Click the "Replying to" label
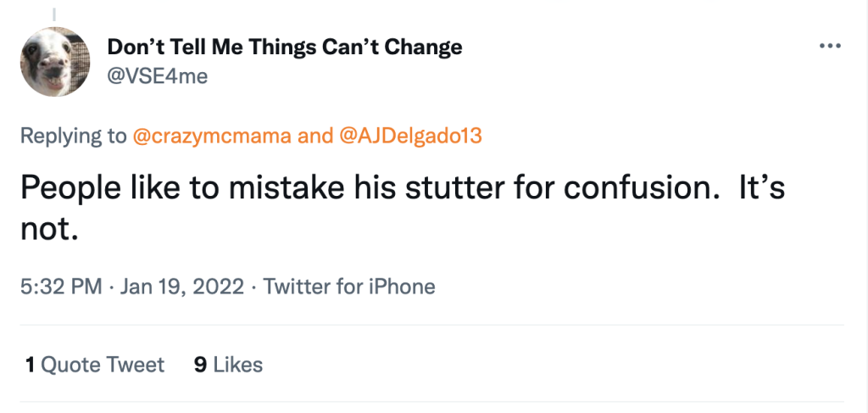 pyautogui.click(x=74, y=137)
